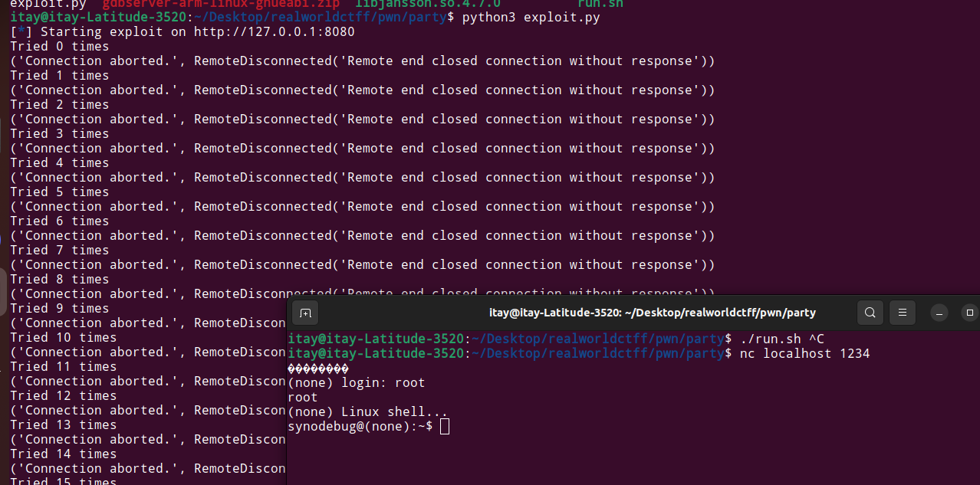Open a new terminal tab

(x=305, y=313)
